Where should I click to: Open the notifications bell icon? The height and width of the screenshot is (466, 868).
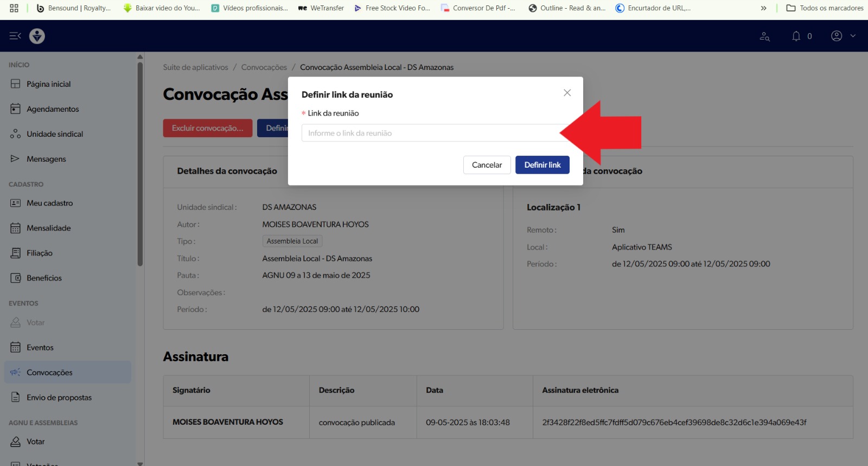[x=796, y=36]
